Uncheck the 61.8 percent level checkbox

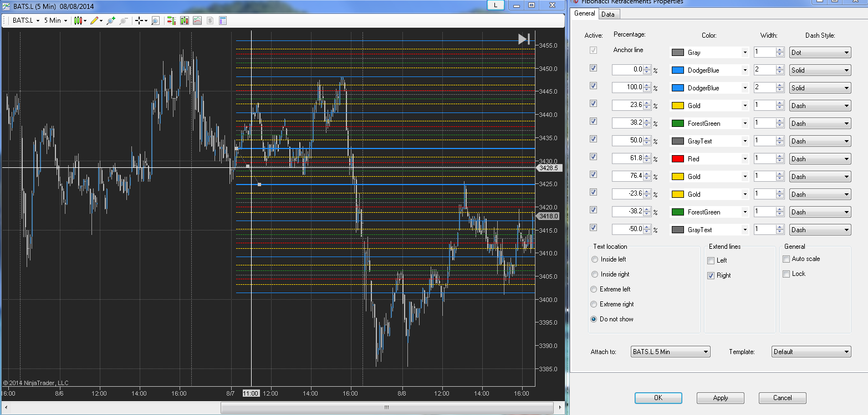coord(594,156)
